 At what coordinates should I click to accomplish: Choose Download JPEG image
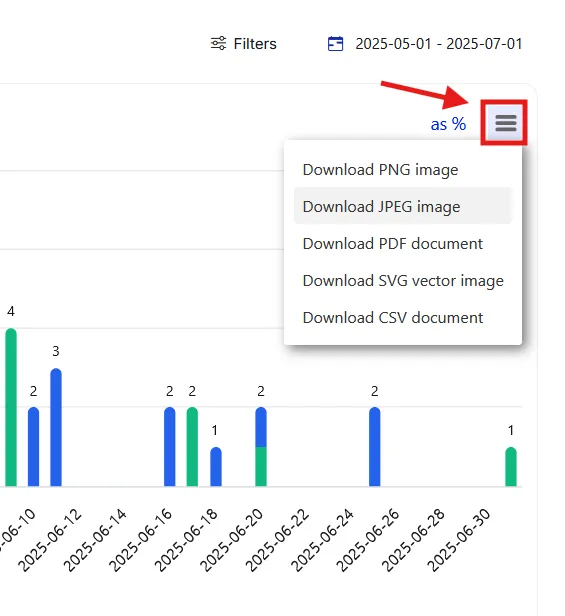(x=403, y=206)
